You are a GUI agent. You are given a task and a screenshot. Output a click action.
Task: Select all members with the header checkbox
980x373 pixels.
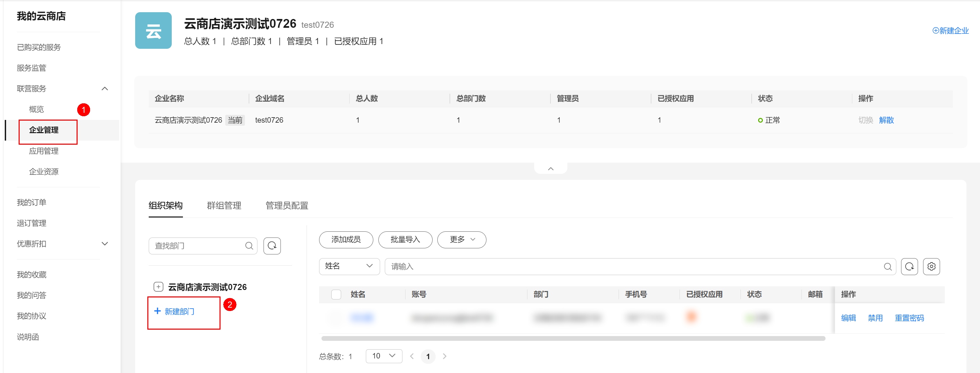pos(336,294)
